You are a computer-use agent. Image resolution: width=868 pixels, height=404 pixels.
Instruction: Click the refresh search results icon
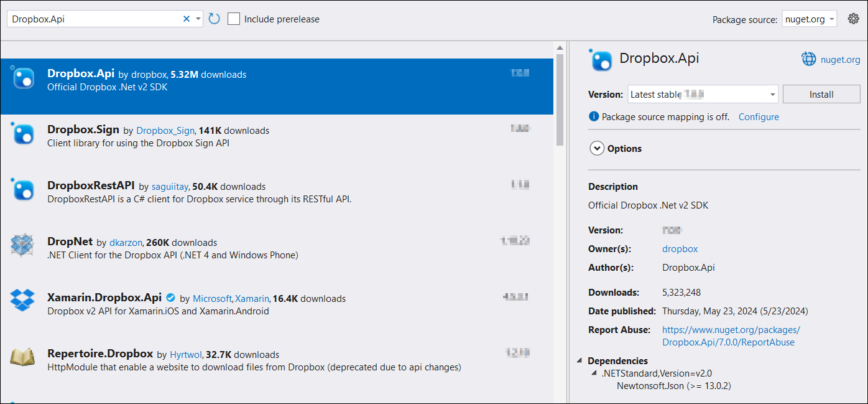tap(214, 19)
